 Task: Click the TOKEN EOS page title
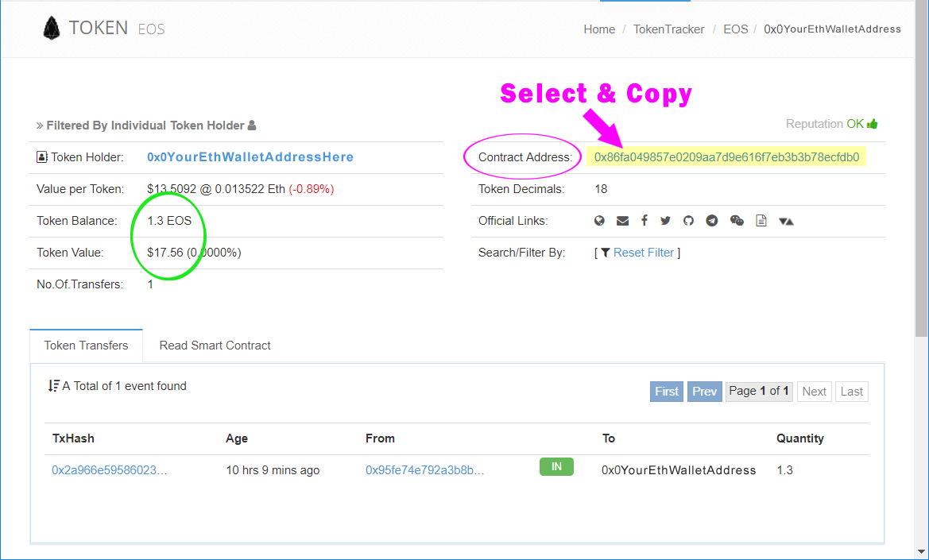pyautogui.click(x=117, y=28)
